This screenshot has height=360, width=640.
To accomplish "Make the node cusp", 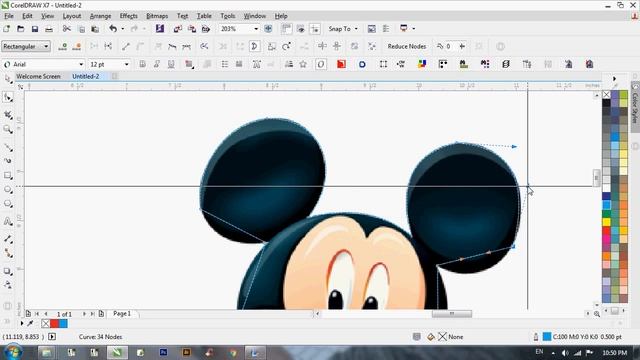I will coord(158,47).
